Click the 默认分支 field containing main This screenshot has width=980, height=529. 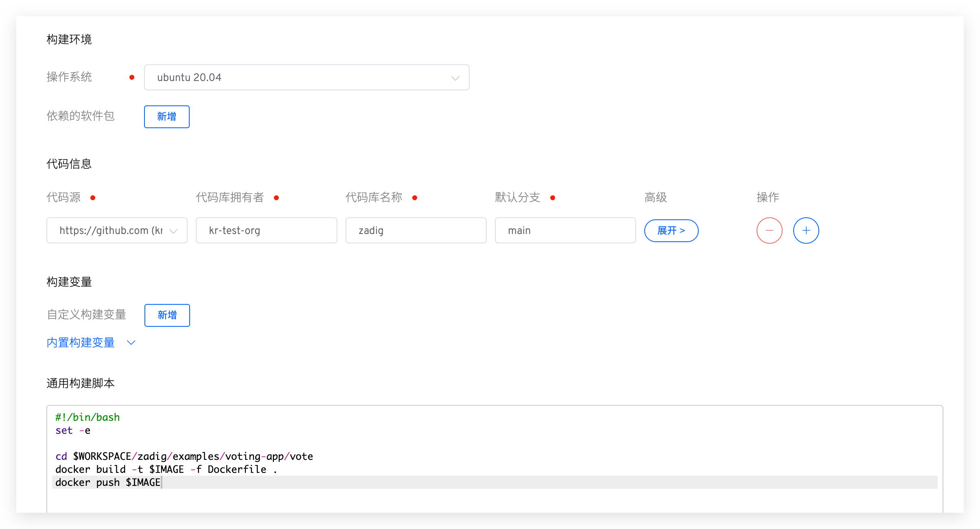565,230
